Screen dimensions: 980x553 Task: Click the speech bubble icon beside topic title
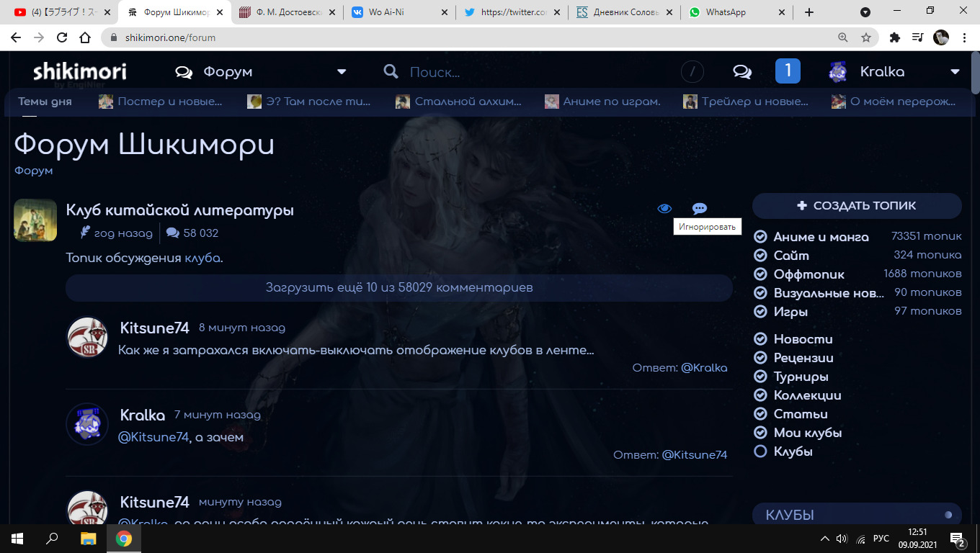tap(699, 209)
